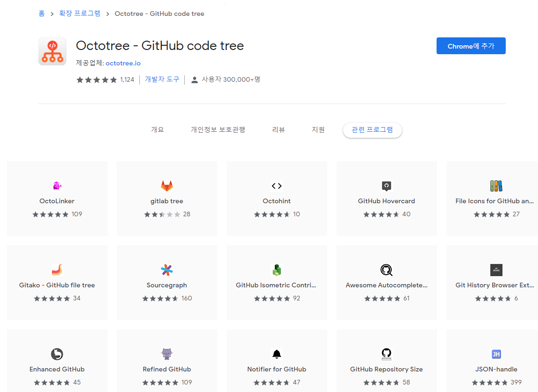Open the Git History Browser Extension icon
Image resolution: width=538 pixels, height=392 pixels.
[496, 270]
